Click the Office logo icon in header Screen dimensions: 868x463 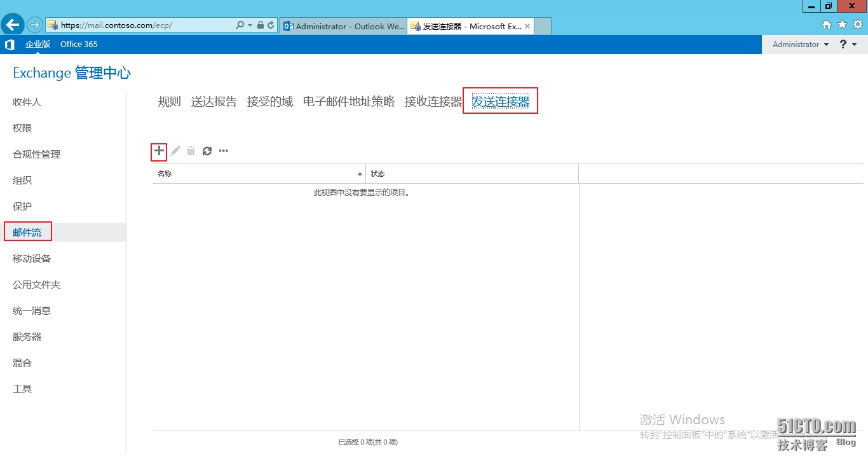10,45
